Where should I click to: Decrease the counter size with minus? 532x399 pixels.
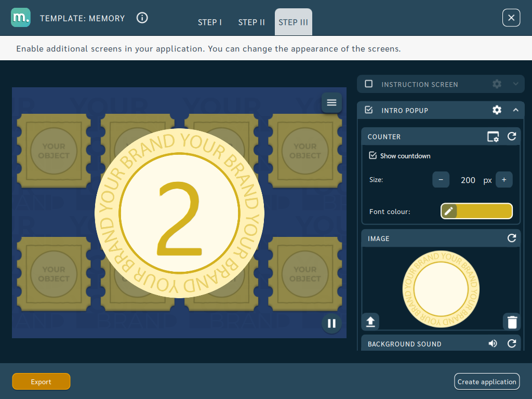coord(441,179)
